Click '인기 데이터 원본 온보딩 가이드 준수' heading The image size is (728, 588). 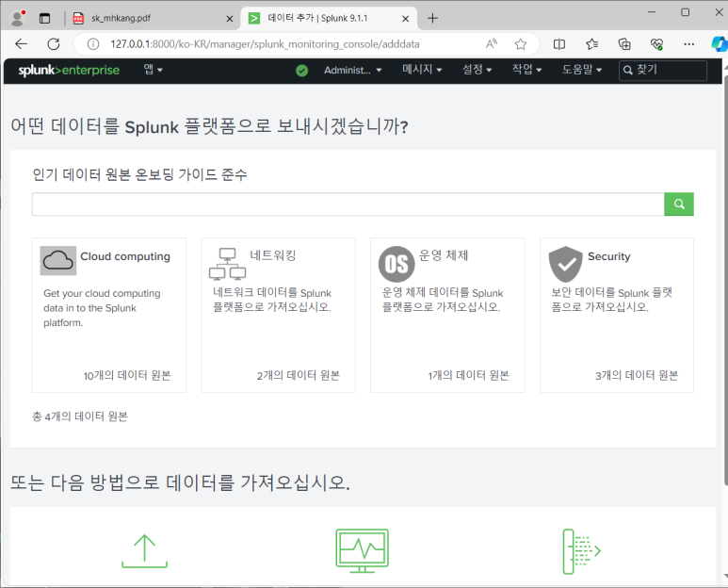(139, 174)
